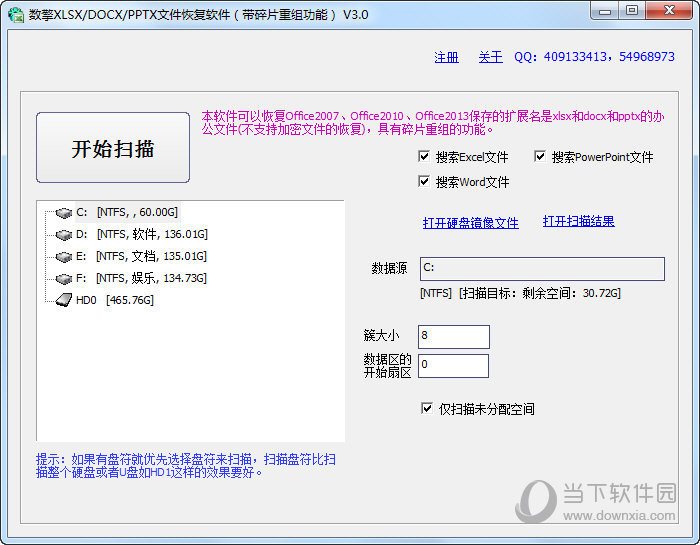Select the 'F: [NTFS, 娱乐, 134.73G]' row
The image size is (700, 545).
pos(141,278)
